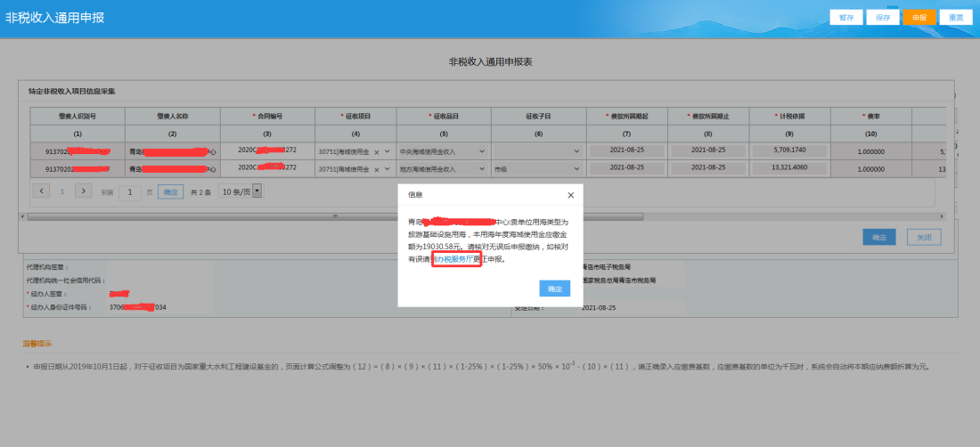Click the page number jump input field
This screenshot has height=447, width=980.
click(130, 191)
